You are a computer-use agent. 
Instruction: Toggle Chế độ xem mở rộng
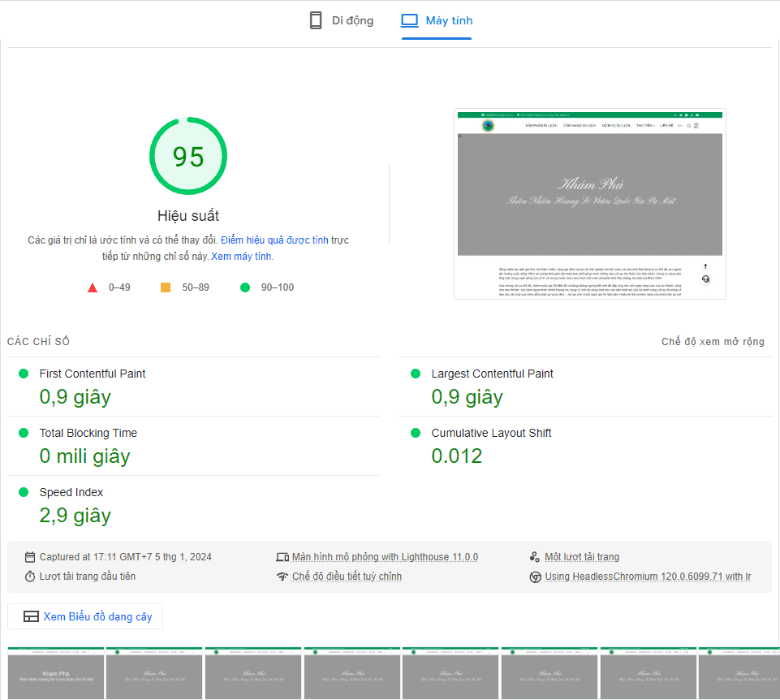pyautogui.click(x=713, y=342)
